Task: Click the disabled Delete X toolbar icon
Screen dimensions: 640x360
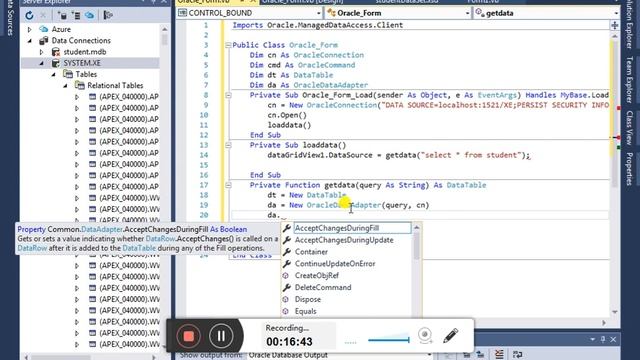Action: click(x=43, y=16)
